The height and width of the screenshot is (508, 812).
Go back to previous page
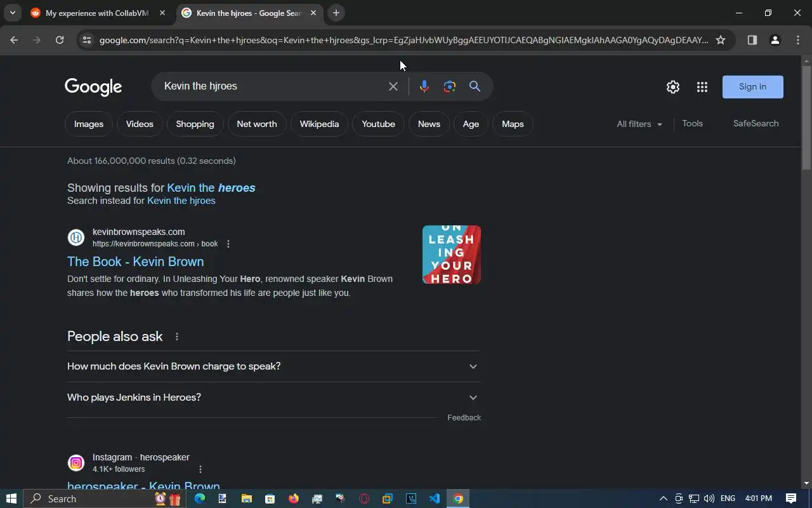point(14,40)
